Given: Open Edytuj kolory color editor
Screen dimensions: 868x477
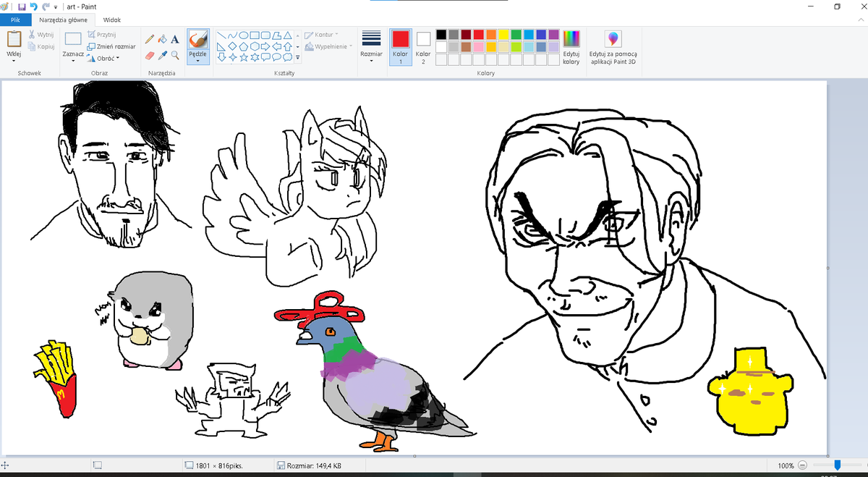Looking at the screenshot, I should (x=571, y=47).
